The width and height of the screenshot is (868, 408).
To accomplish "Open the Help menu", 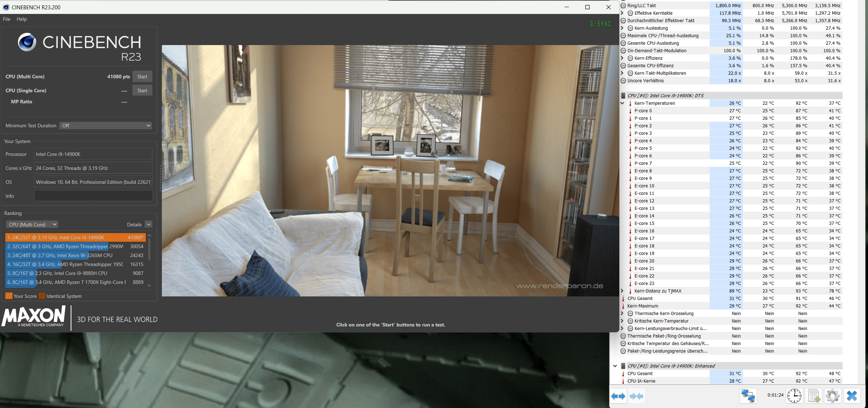I will click(x=22, y=19).
